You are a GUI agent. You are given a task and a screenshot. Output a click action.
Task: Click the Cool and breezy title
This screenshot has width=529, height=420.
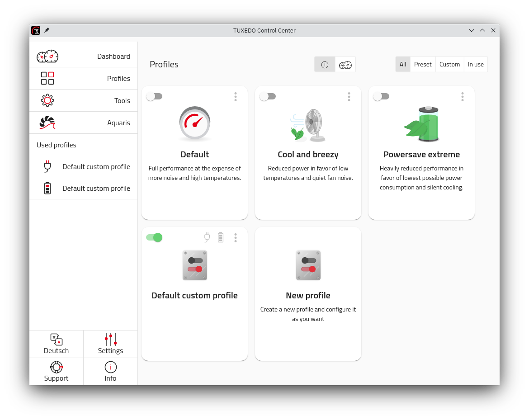(308, 155)
